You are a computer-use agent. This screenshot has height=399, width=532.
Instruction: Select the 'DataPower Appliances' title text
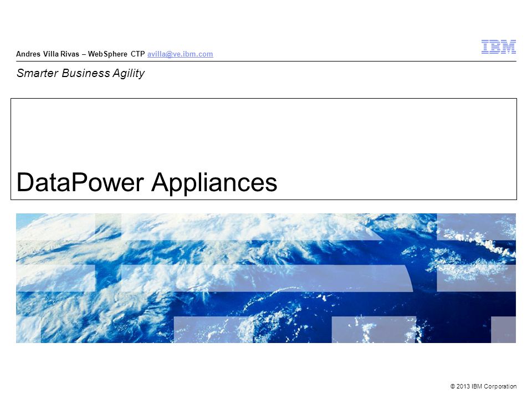[147, 182]
